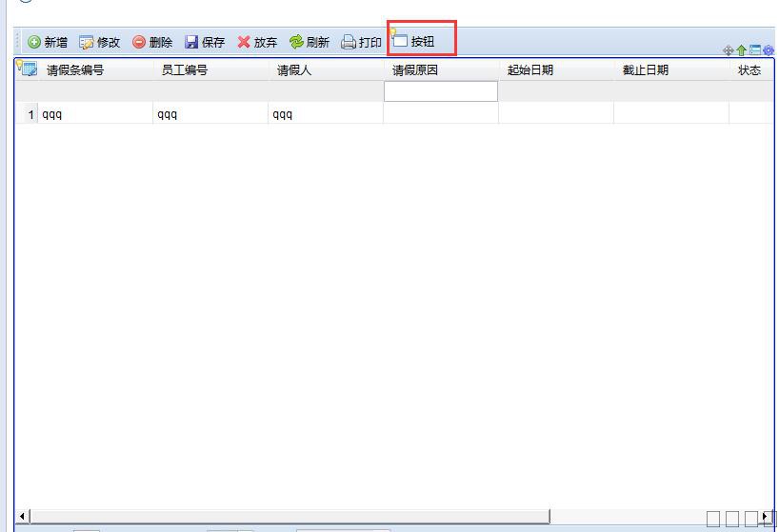
Task: Sort by 状态 column header
Action: click(751, 70)
